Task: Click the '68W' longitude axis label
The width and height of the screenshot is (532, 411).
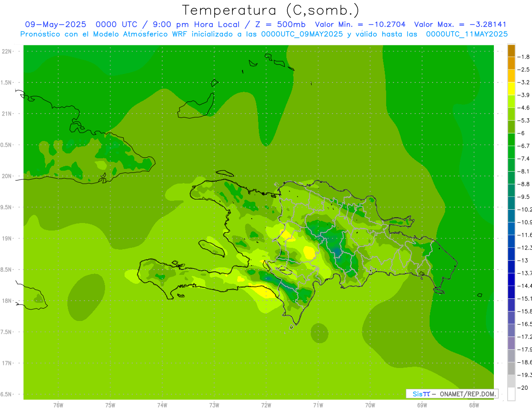Action: [474, 405]
